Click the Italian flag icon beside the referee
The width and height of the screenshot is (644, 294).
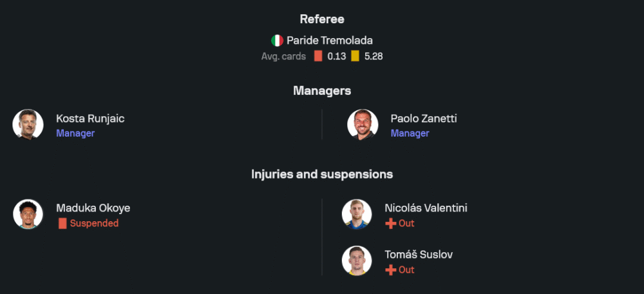click(277, 41)
